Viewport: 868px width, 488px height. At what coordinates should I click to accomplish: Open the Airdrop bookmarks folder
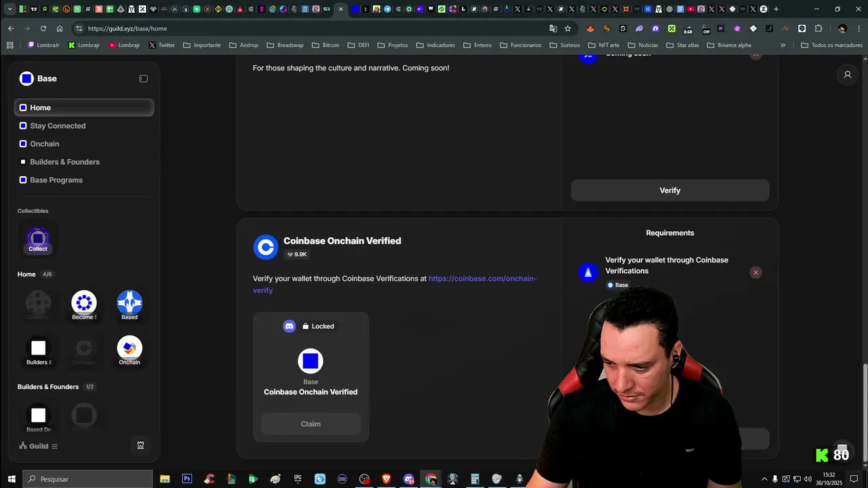click(243, 45)
